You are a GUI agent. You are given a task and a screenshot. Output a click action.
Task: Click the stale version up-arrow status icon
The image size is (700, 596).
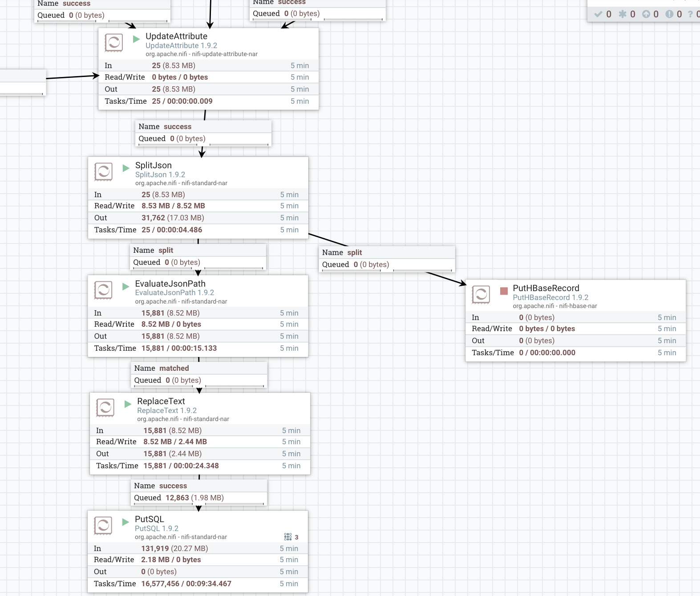pos(646,14)
